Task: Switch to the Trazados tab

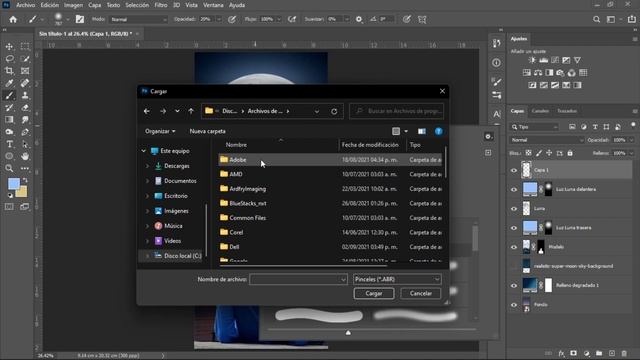Action: pos(567,111)
